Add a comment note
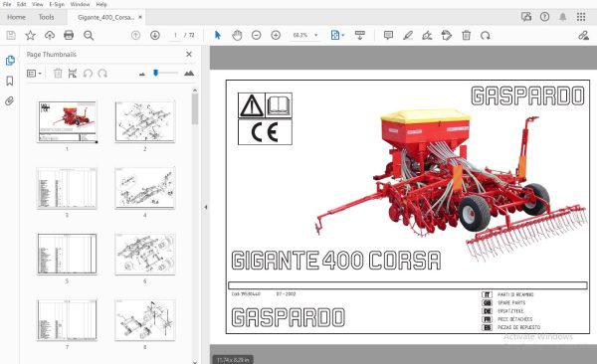Image resolution: width=597 pixels, height=364 pixels. pyautogui.click(x=388, y=36)
